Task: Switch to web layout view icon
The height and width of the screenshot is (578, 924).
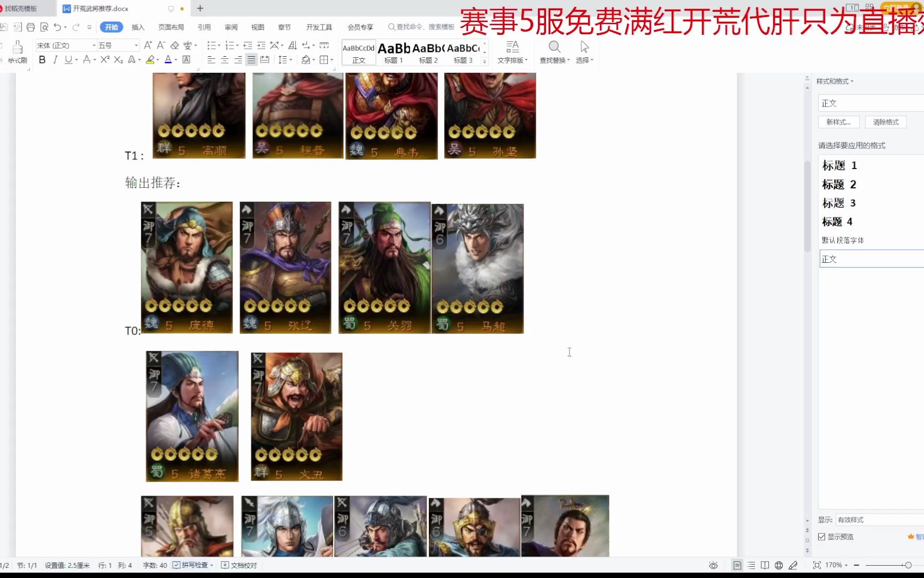Action: 779,565
